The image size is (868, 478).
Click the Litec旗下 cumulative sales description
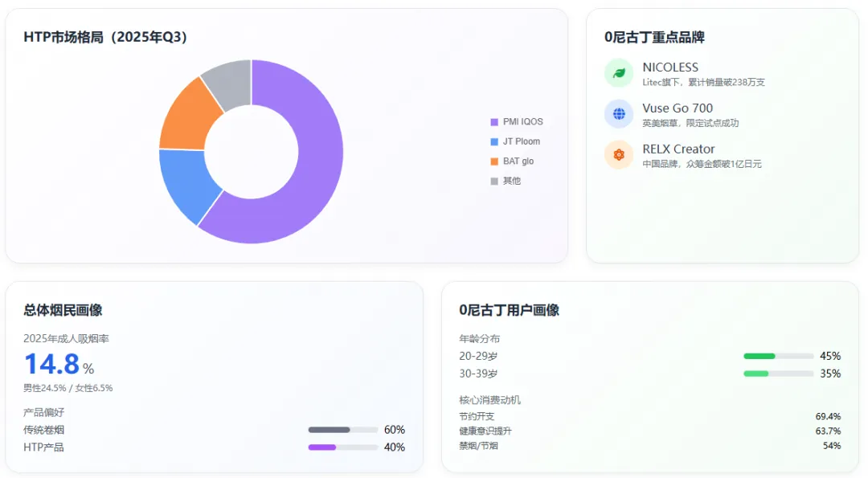tap(703, 83)
